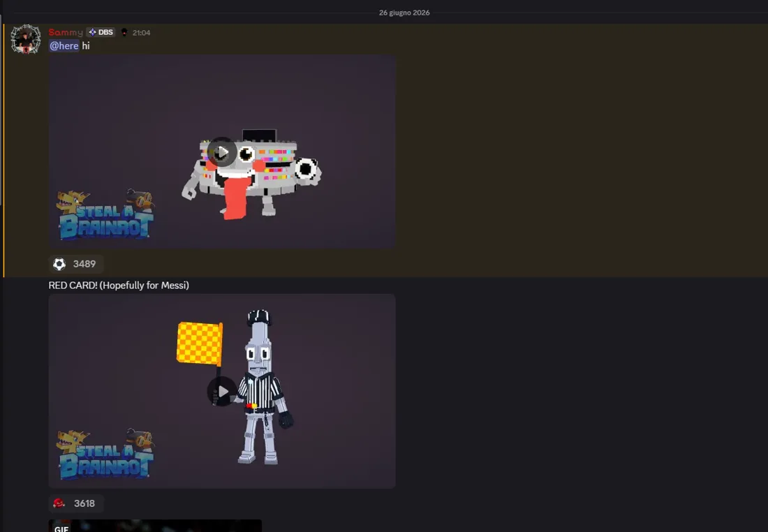
Task: Open the referee with flag video thumbnail
Action: [222, 391]
